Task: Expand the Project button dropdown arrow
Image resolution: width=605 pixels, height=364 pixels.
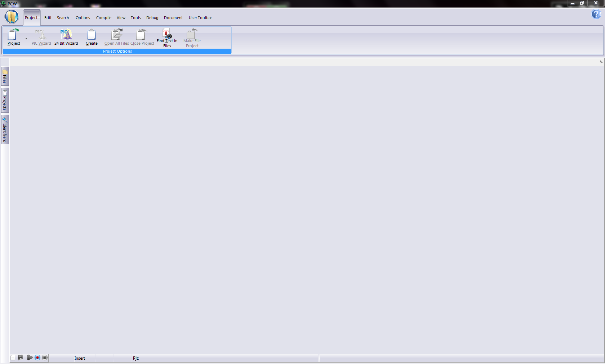Action: 26,38
